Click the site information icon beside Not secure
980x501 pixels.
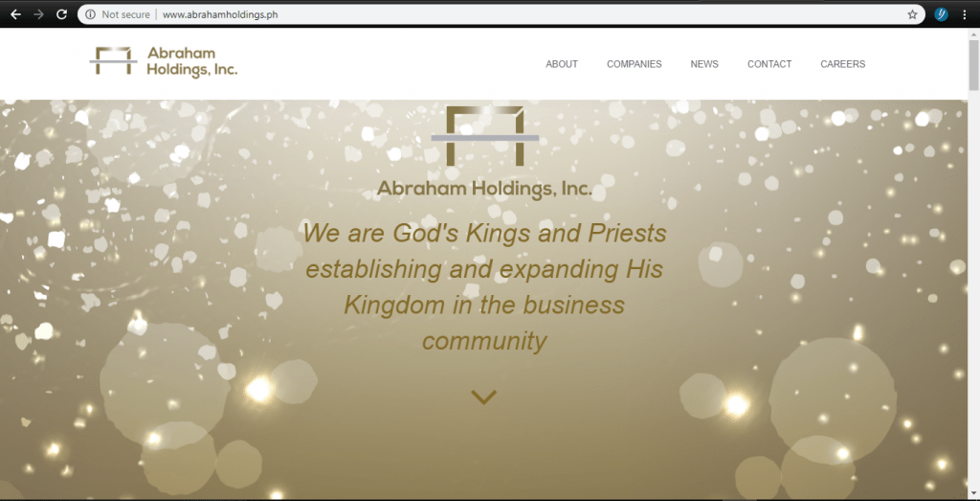click(91, 14)
